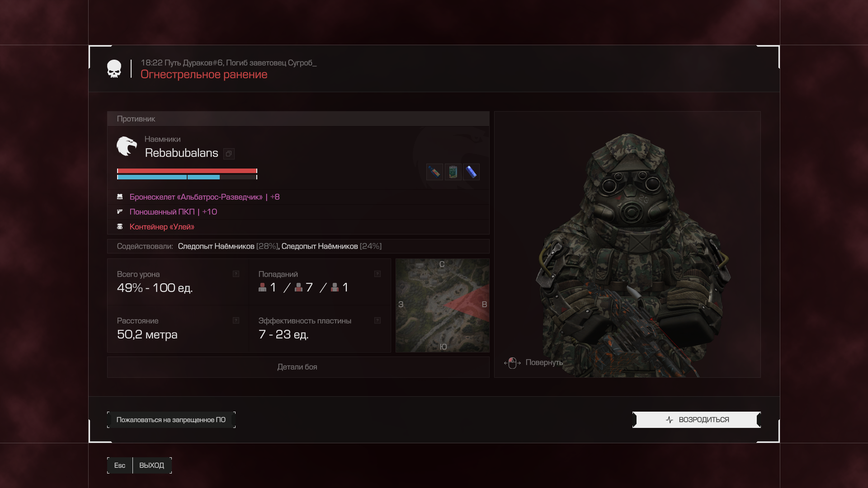Click the south Ю marker on minimap
This screenshot has width=868, height=488.
click(443, 347)
